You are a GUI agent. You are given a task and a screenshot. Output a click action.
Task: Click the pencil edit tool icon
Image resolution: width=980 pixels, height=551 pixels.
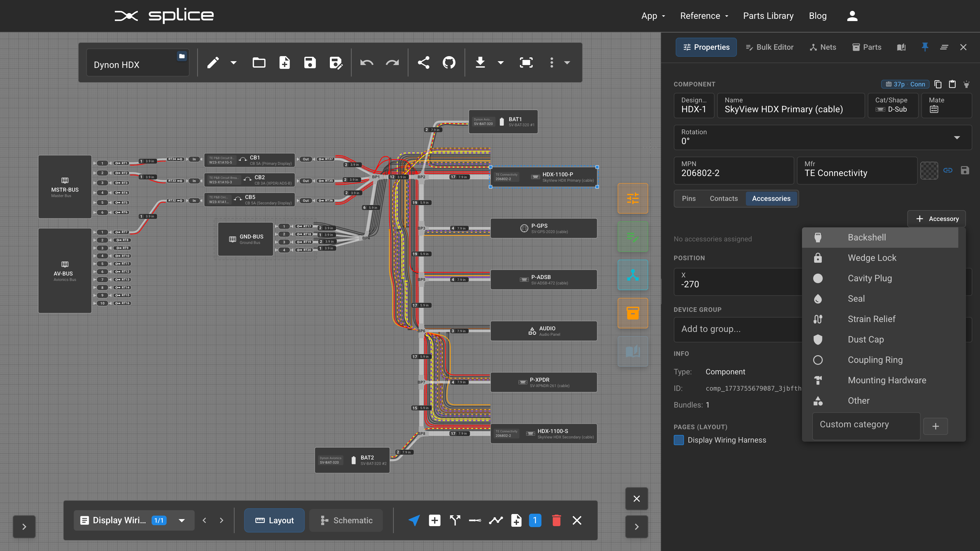pyautogui.click(x=213, y=63)
